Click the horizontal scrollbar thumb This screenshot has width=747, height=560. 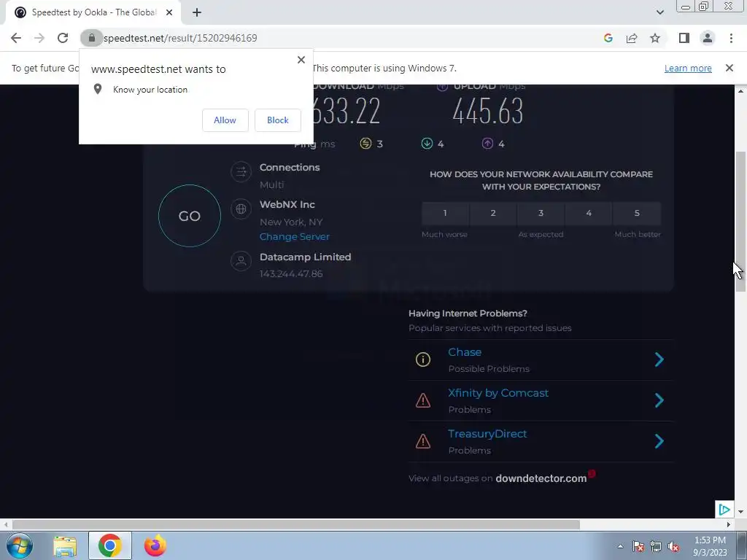pyautogui.click(x=296, y=524)
